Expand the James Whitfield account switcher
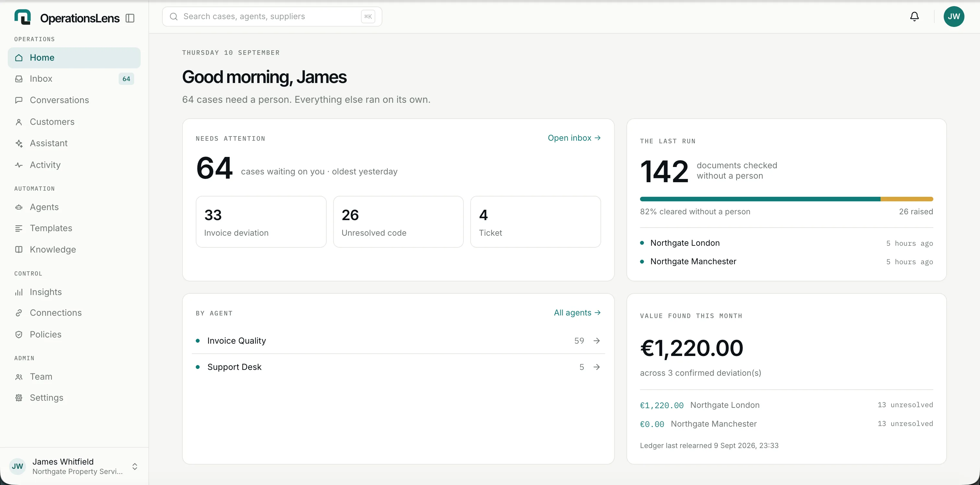The width and height of the screenshot is (980, 485). click(74, 466)
